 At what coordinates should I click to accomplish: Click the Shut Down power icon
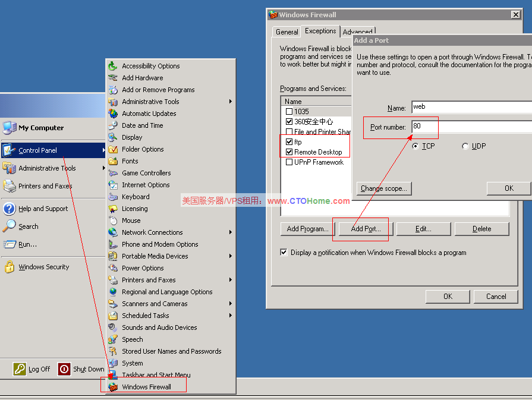64,368
